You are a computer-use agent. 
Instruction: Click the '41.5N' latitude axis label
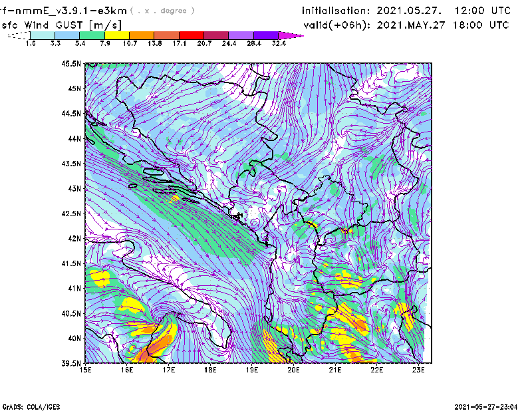point(71,263)
